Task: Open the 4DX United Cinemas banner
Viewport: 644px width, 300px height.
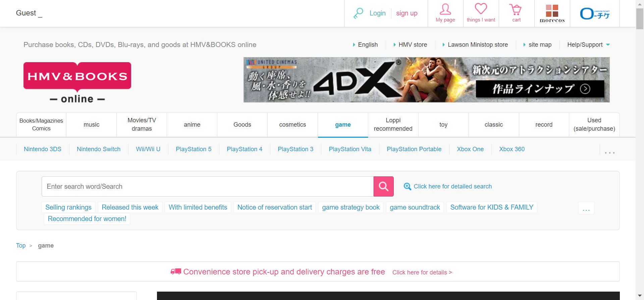Action: point(426,80)
